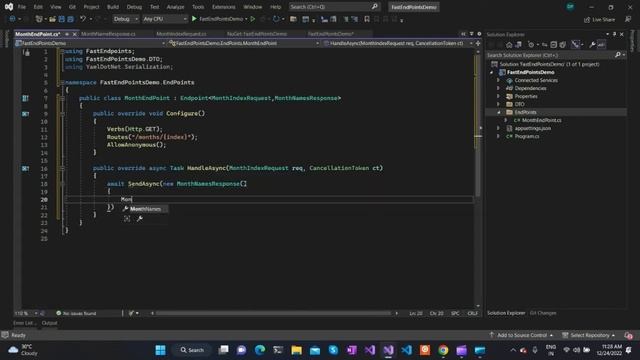The width and height of the screenshot is (640, 360).
Task: Click Solution Explorer Home icon
Action: click(x=509, y=45)
